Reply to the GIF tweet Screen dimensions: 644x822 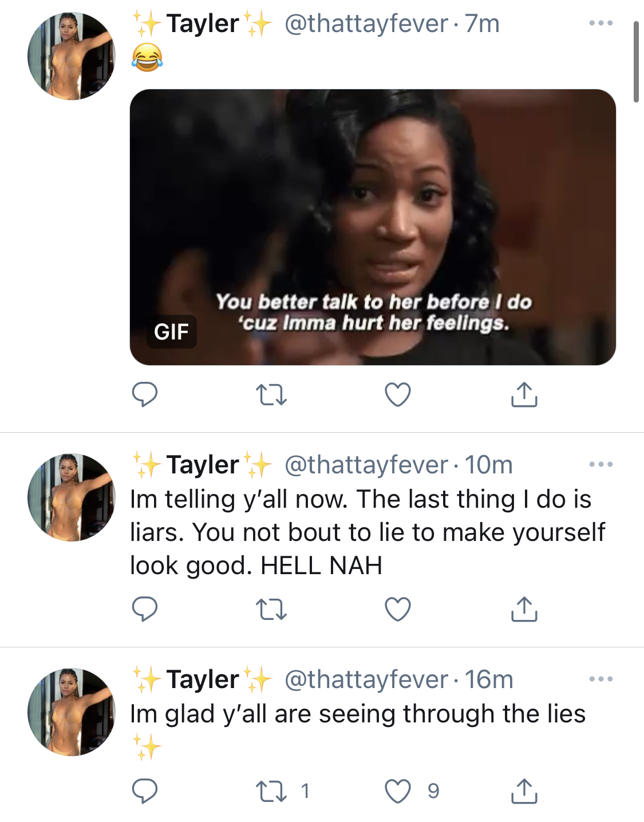pos(145,394)
